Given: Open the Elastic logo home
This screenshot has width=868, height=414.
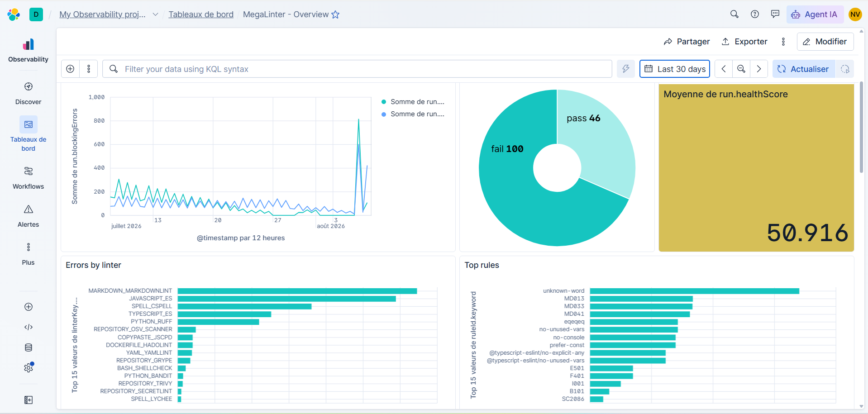Looking at the screenshot, I should [x=14, y=14].
